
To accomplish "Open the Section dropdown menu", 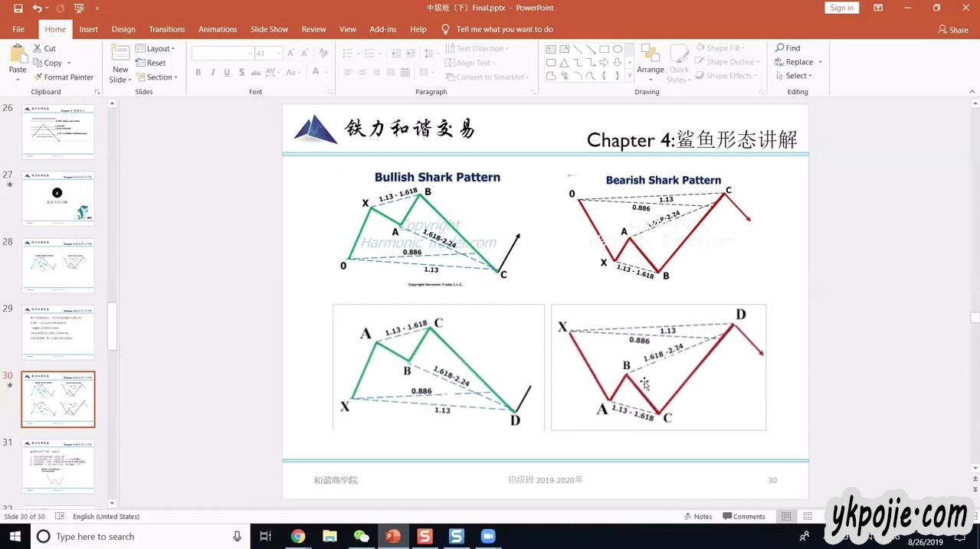I will click(x=157, y=77).
